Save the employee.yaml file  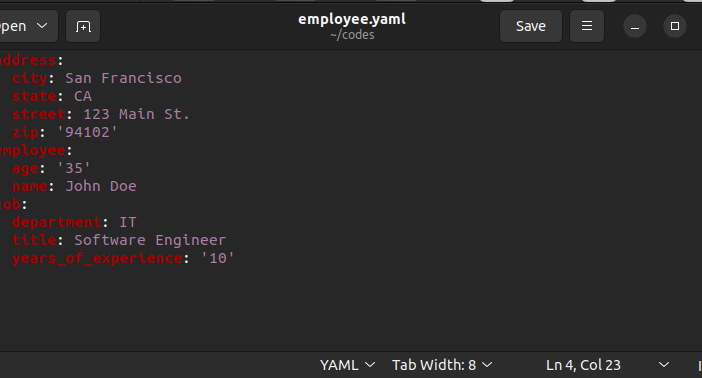(531, 26)
